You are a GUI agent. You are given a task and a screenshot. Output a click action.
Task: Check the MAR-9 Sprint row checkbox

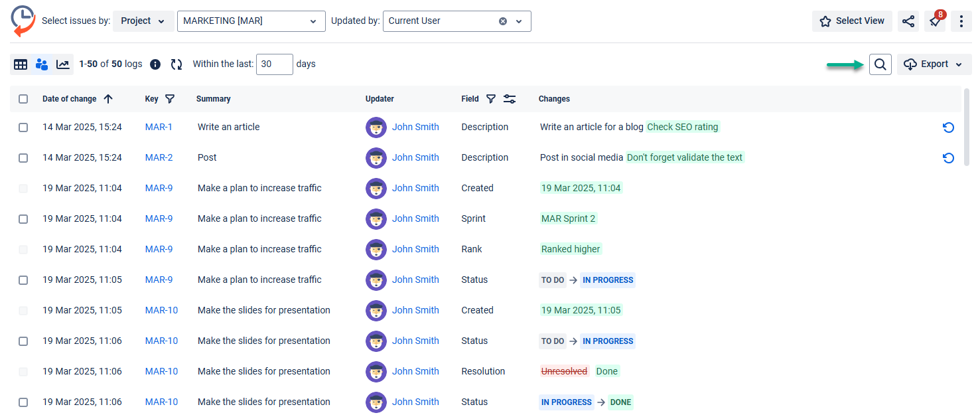(23, 219)
